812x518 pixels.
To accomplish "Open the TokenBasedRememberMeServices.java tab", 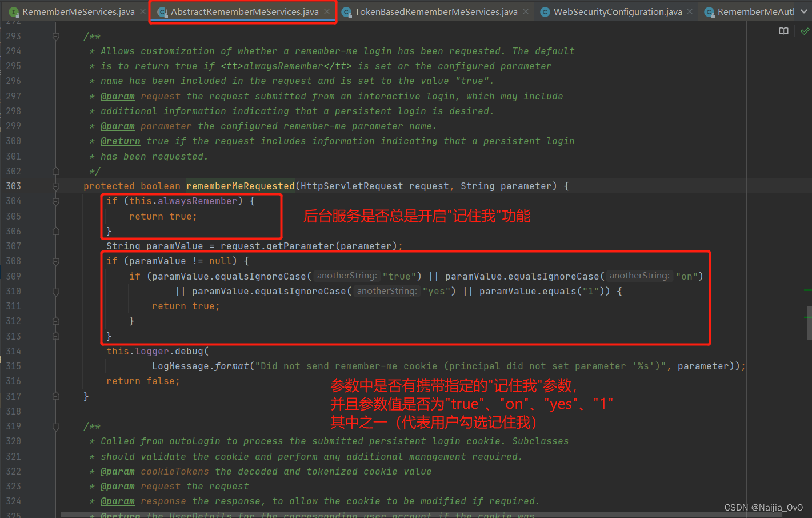I will [x=436, y=11].
